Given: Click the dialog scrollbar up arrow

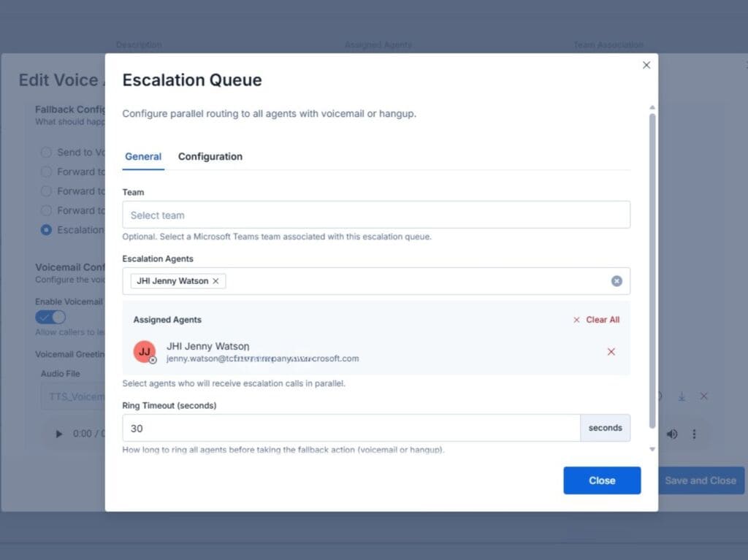Looking at the screenshot, I should point(652,107).
